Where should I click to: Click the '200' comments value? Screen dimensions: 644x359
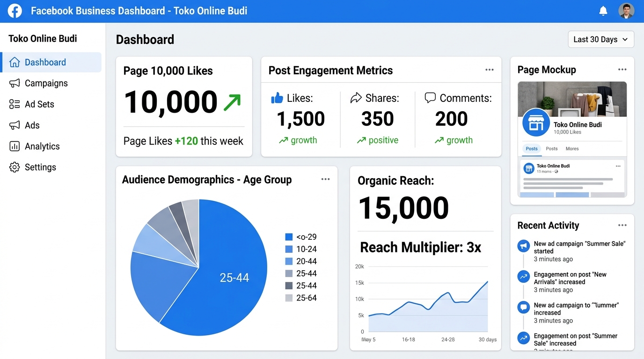pyautogui.click(x=451, y=119)
